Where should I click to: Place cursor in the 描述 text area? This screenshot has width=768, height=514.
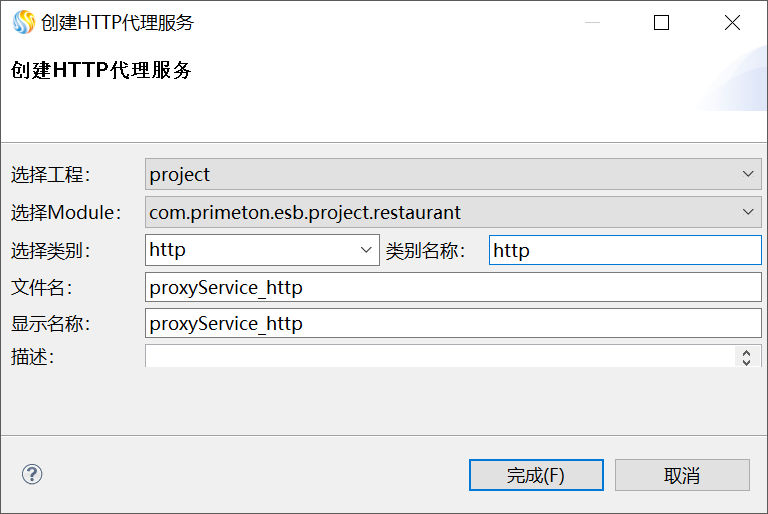[440, 356]
